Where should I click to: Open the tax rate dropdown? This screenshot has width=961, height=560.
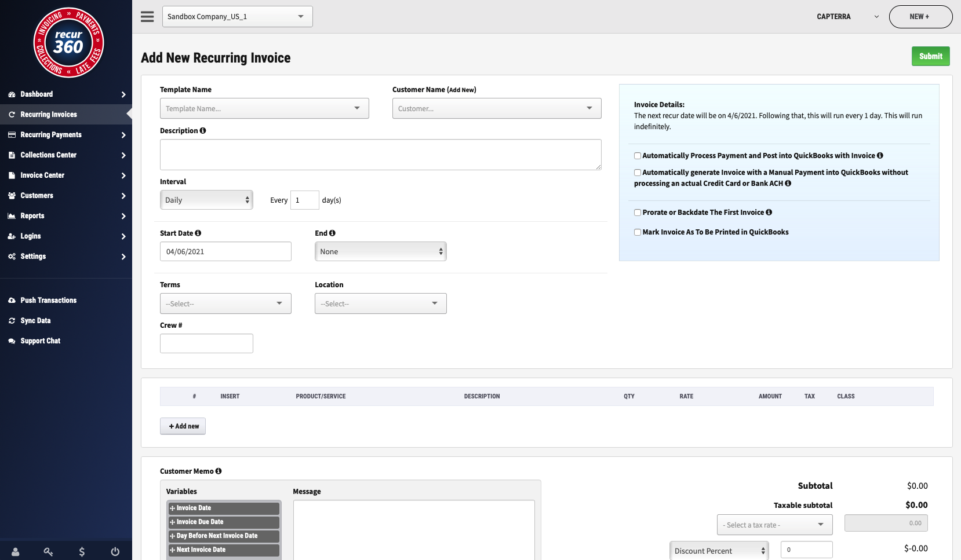(774, 524)
